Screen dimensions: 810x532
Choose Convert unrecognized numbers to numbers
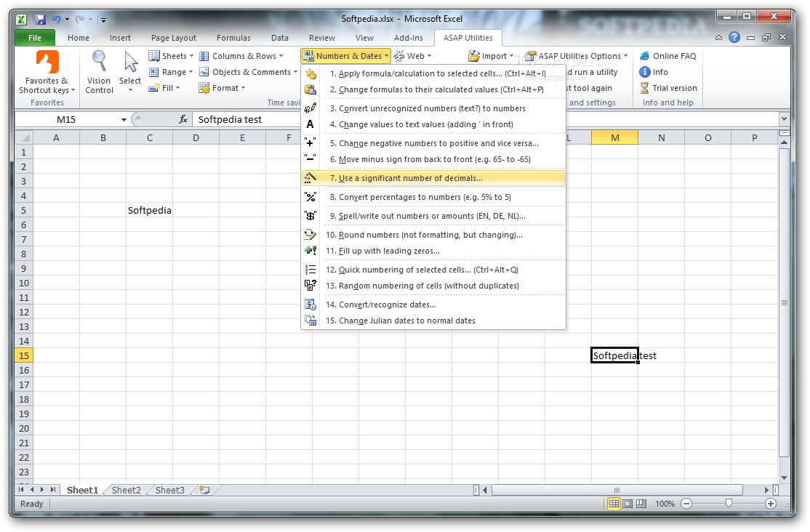[x=433, y=108]
